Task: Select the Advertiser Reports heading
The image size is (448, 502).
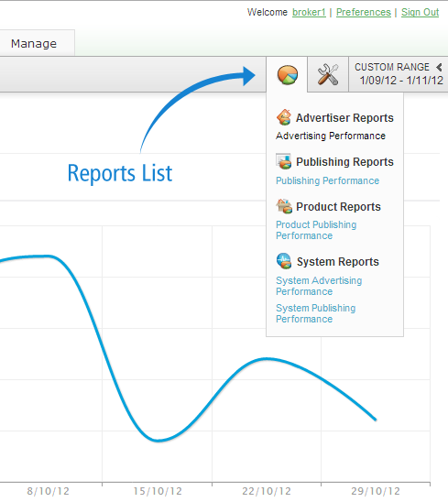Action: [344, 118]
